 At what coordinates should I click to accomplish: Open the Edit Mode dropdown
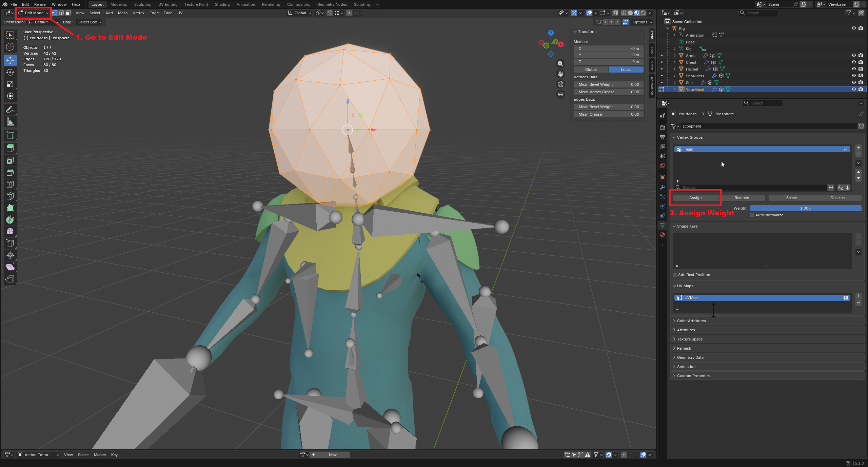coord(34,13)
